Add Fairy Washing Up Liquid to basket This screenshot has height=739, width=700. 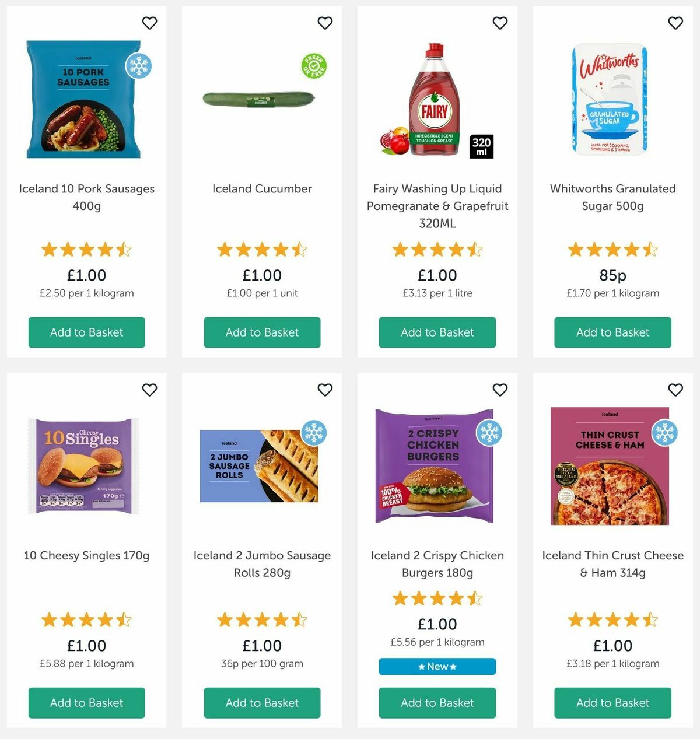pyautogui.click(x=437, y=332)
